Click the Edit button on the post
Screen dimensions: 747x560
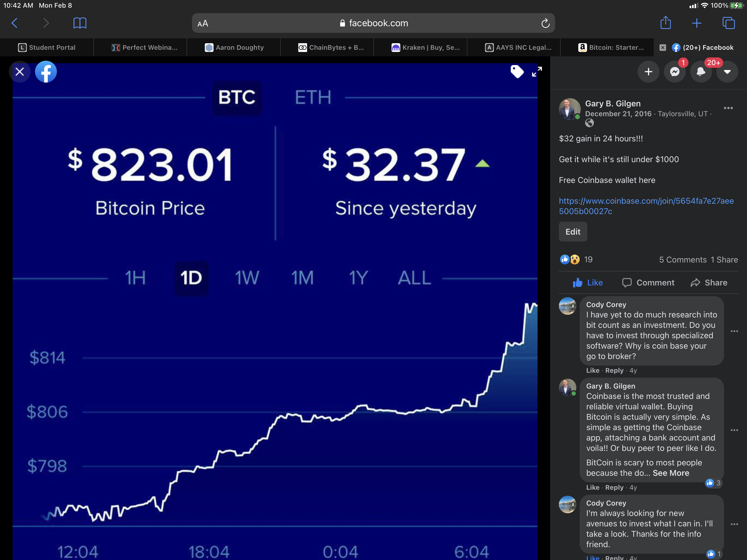click(573, 232)
